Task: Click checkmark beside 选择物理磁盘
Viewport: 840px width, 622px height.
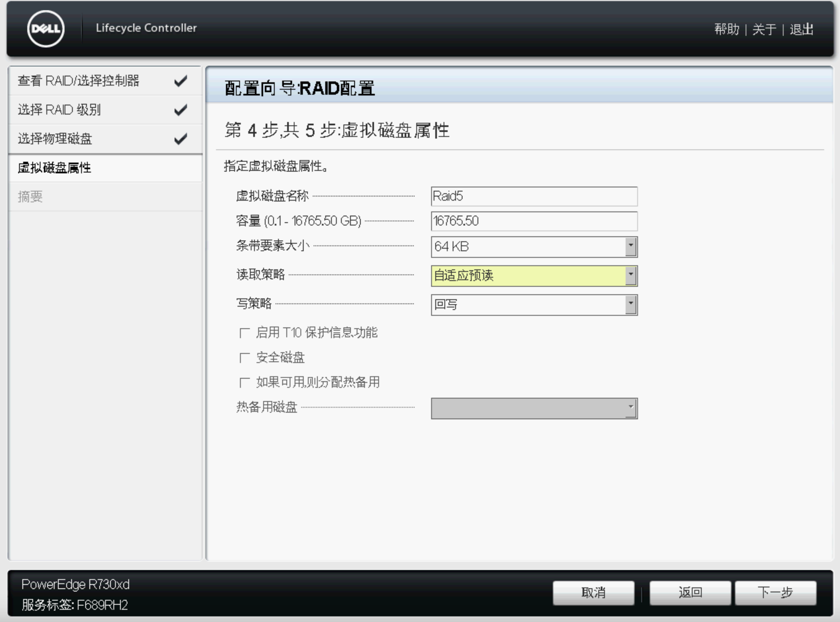Action: [181, 139]
